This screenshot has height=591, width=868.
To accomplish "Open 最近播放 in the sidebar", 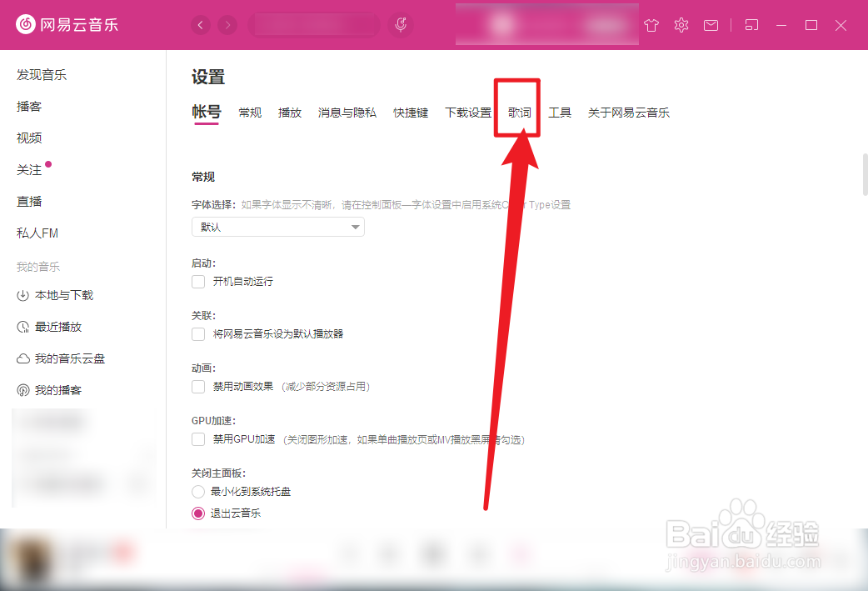I will [x=58, y=327].
